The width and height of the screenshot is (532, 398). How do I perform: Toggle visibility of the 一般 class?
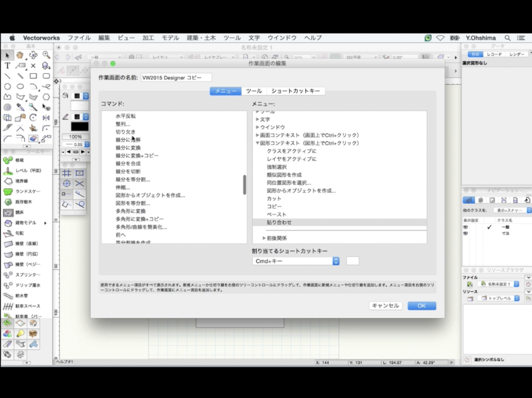click(465, 227)
